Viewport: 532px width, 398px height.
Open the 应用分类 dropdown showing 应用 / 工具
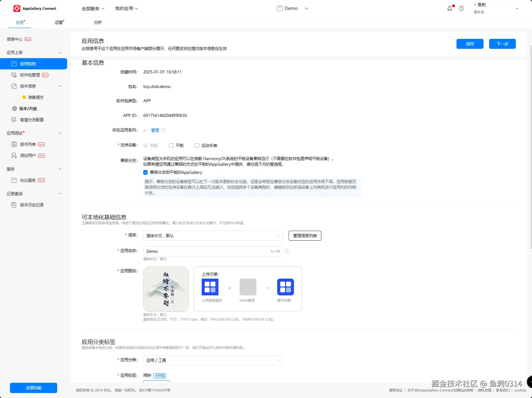tap(213, 360)
